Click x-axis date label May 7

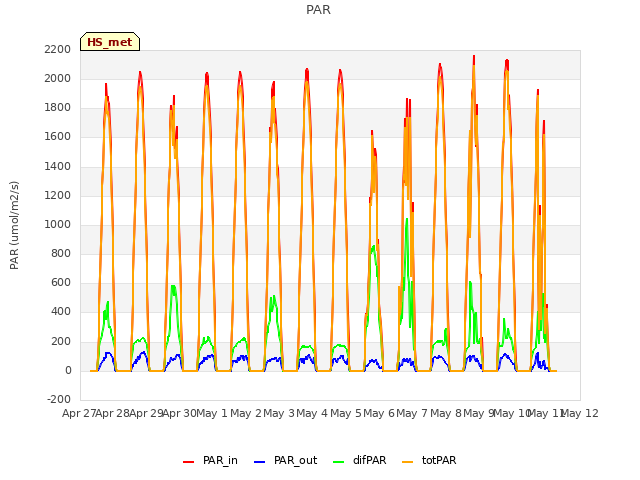click(412, 413)
